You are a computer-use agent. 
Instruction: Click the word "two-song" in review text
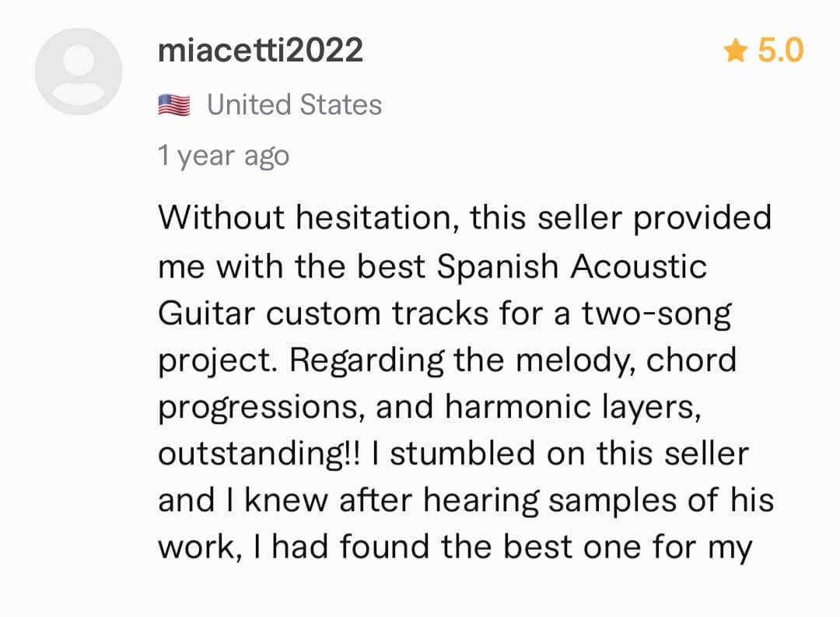click(658, 314)
